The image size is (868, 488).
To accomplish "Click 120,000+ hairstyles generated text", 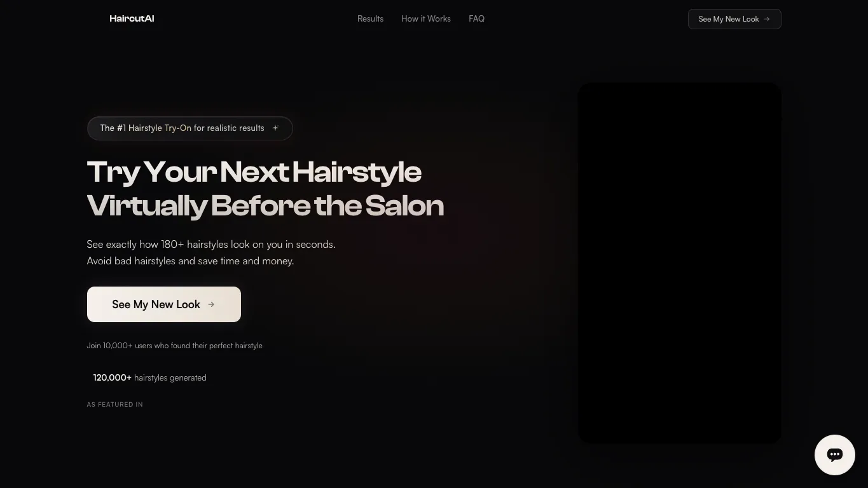I will click(150, 377).
